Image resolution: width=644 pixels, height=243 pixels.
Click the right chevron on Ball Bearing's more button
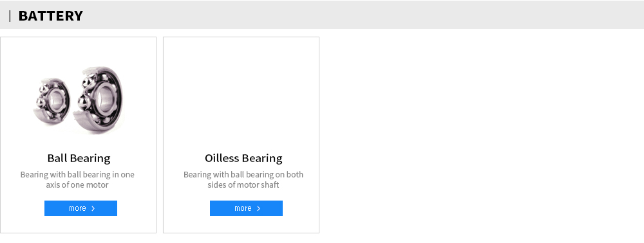click(x=93, y=208)
